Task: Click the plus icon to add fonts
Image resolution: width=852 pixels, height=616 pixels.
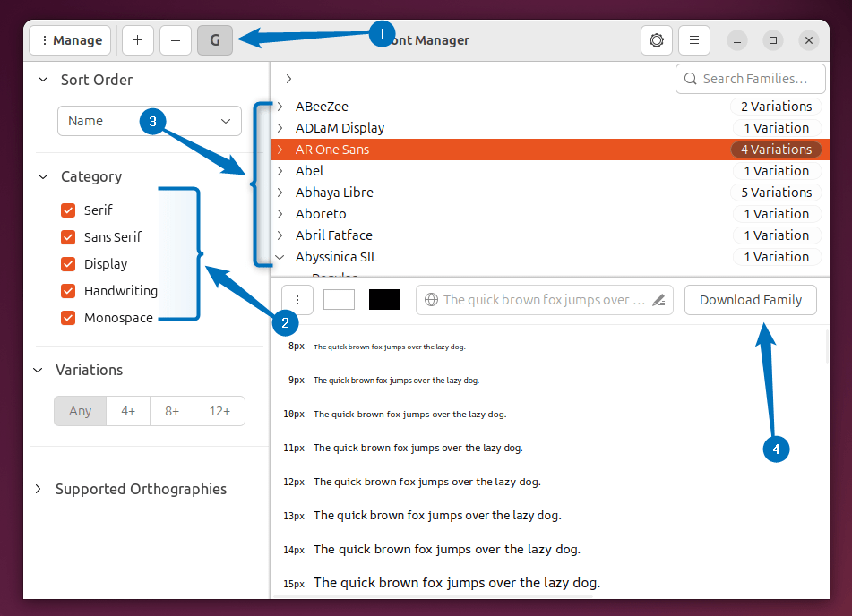Action: [137, 39]
